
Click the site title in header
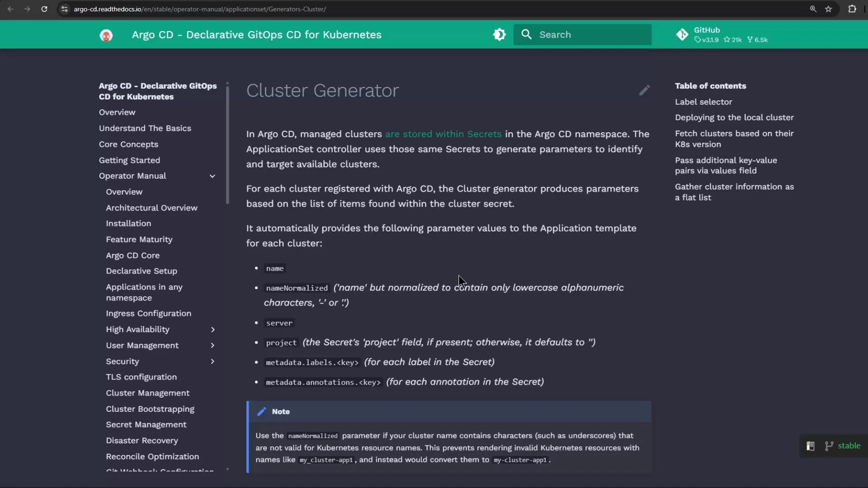(x=256, y=35)
